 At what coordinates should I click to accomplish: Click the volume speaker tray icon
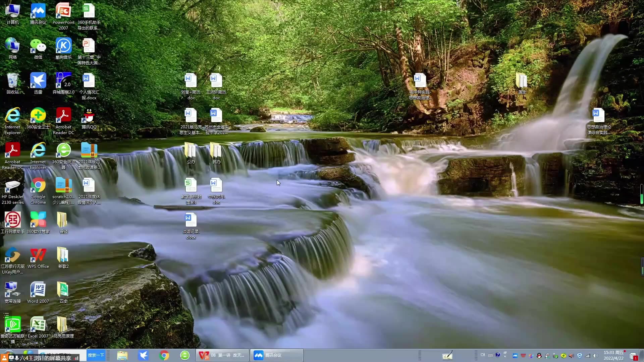[x=596, y=356]
